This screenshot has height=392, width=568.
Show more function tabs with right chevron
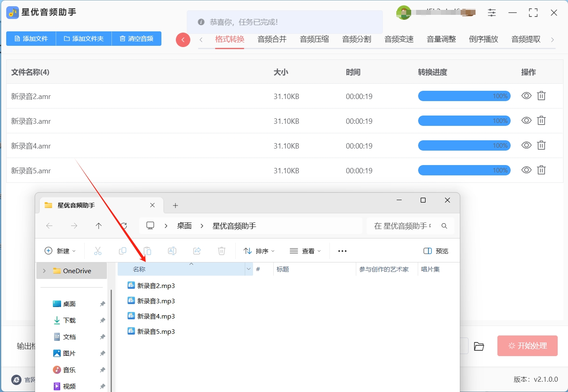pos(552,40)
